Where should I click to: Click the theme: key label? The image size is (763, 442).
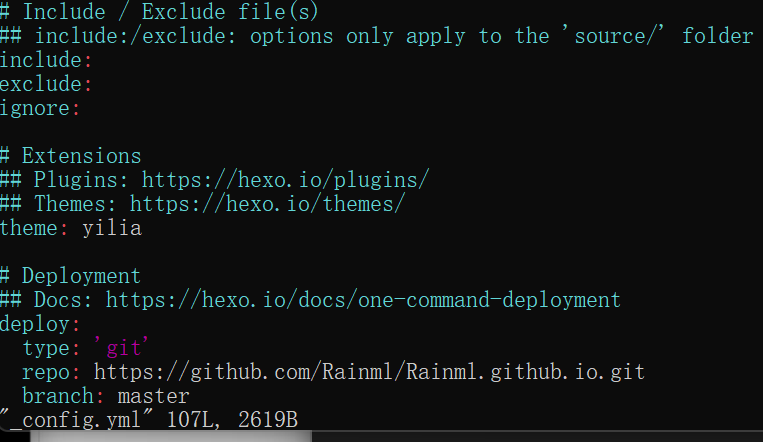click(x=34, y=228)
